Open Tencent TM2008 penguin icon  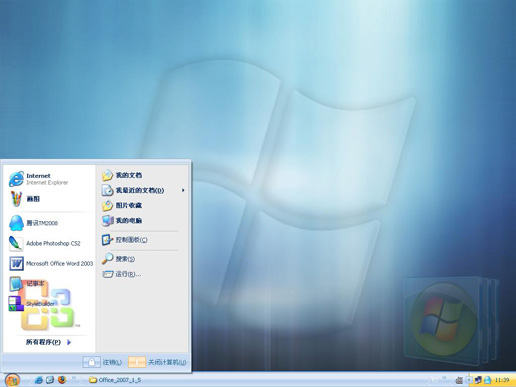click(16, 223)
